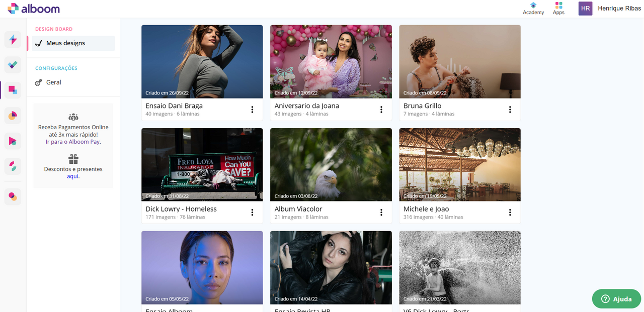The height and width of the screenshot is (312, 644).
Task: Follow the Ir para o Alboom Pay link
Action: [x=73, y=142]
